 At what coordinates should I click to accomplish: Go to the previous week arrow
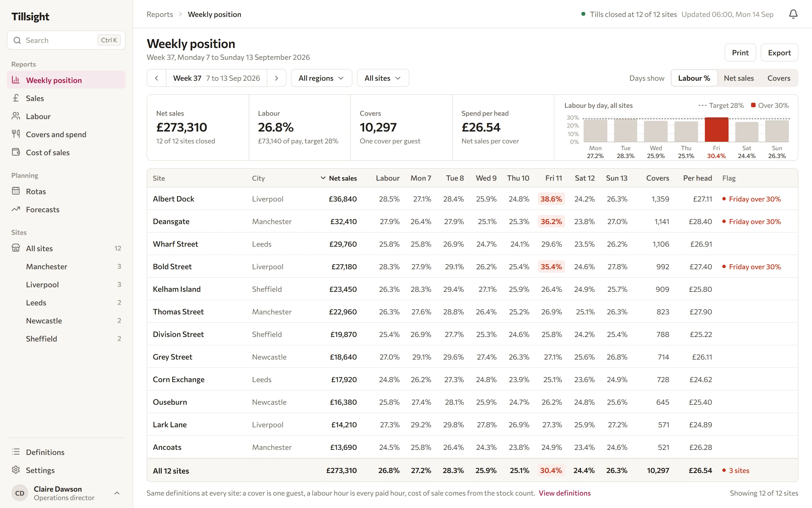[157, 78]
